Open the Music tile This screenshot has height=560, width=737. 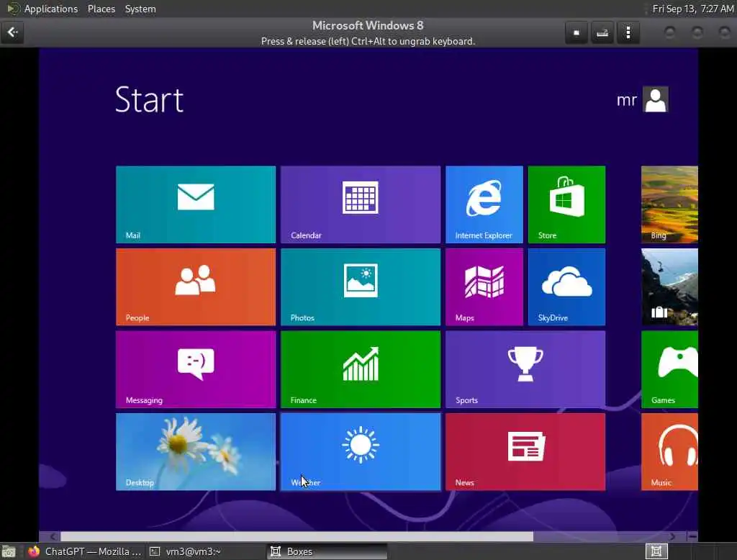pos(670,452)
